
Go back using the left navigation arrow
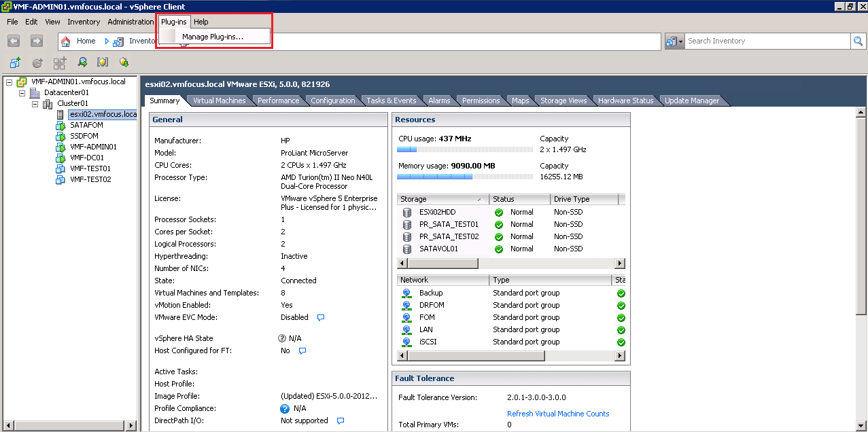click(14, 41)
